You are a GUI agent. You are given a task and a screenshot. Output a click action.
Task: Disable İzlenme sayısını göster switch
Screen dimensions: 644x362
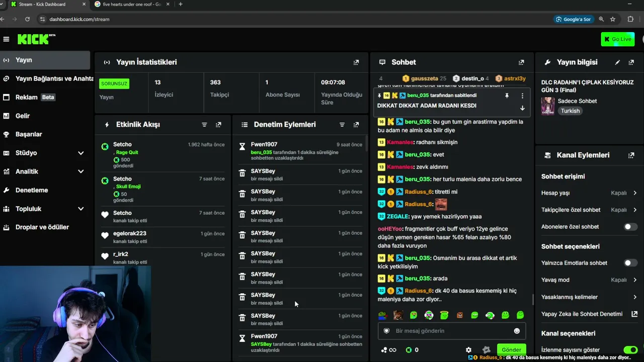coord(630,350)
